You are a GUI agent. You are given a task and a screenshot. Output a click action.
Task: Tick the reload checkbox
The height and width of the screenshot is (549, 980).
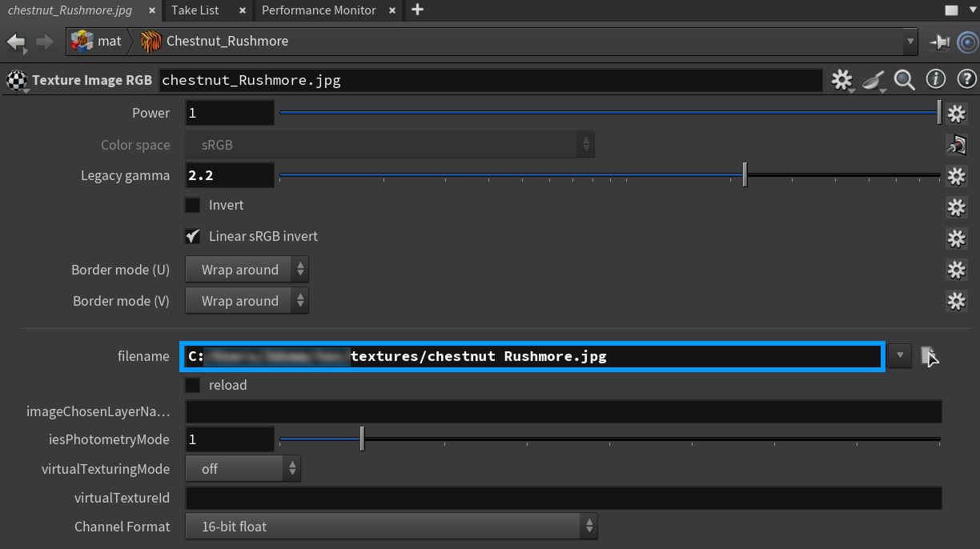[193, 385]
